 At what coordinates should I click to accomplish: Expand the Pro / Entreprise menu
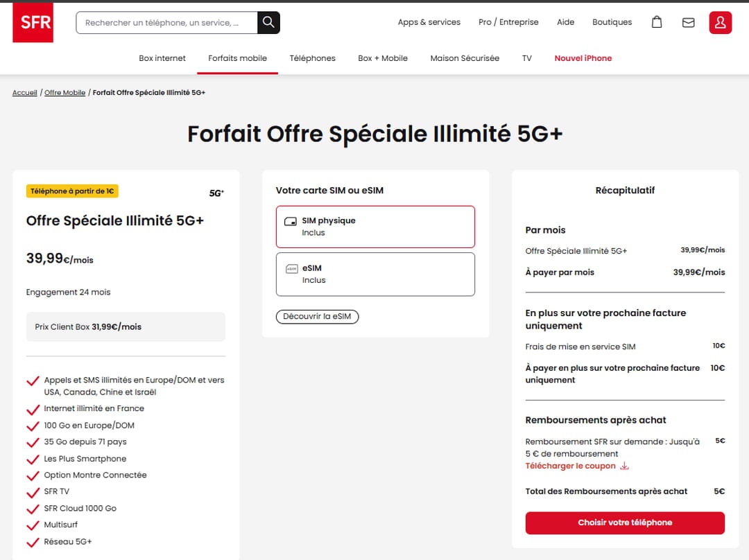click(508, 22)
